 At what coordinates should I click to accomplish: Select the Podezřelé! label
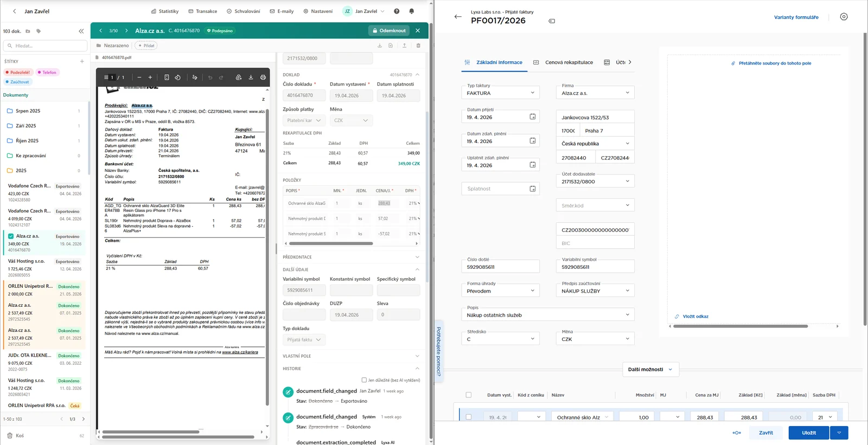tap(18, 72)
